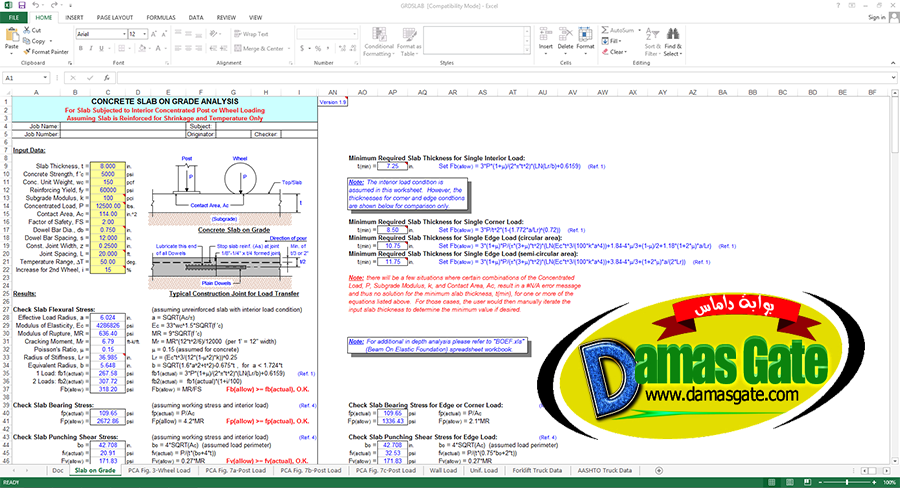900x488 pixels.
Task: Click the Save icon in the quick access toolbar
Action: 22,5
